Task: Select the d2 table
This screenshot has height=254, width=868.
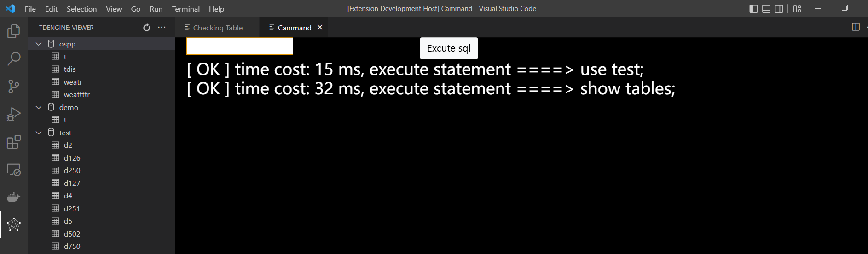Action: (x=101, y=145)
